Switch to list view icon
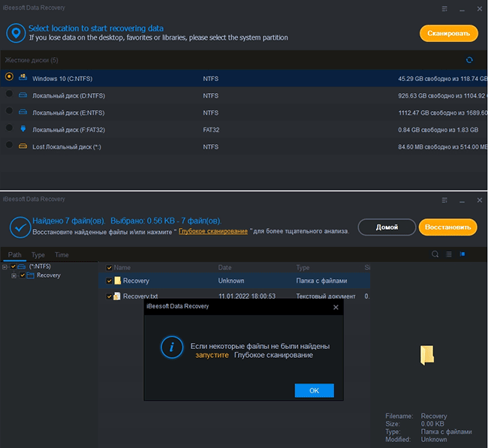Viewport: 488px width, 448px height. (x=449, y=254)
